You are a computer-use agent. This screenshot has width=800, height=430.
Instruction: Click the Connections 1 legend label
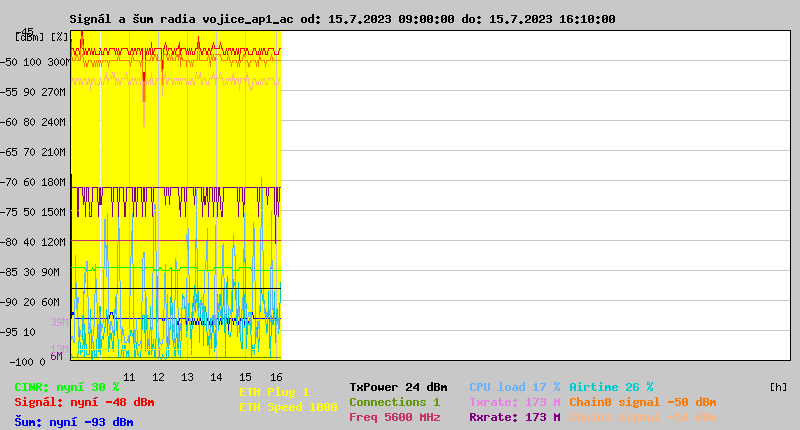click(x=394, y=402)
